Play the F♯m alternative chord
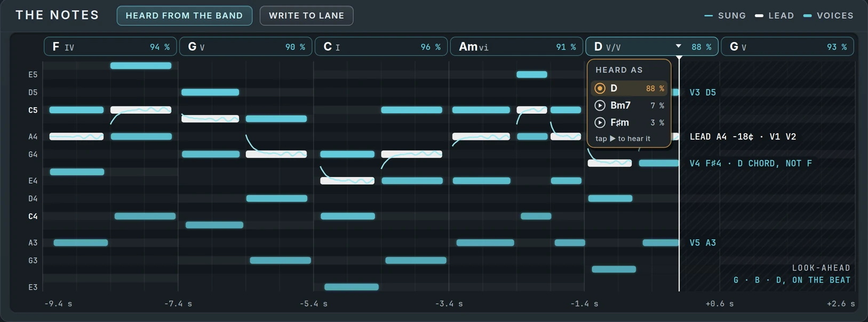The width and height of the screenshot is (868, 322). click(600, 122)
